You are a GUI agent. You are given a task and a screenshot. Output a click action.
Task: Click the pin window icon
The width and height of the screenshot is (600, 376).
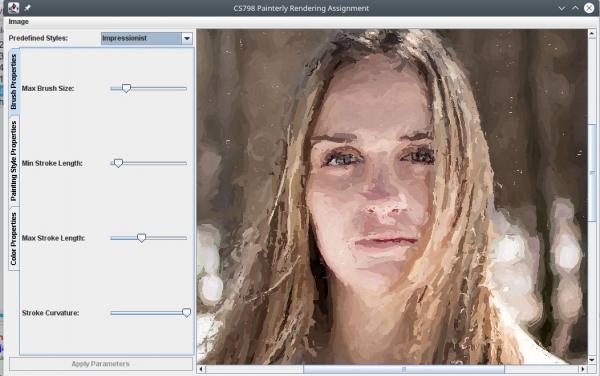point(28,8)
